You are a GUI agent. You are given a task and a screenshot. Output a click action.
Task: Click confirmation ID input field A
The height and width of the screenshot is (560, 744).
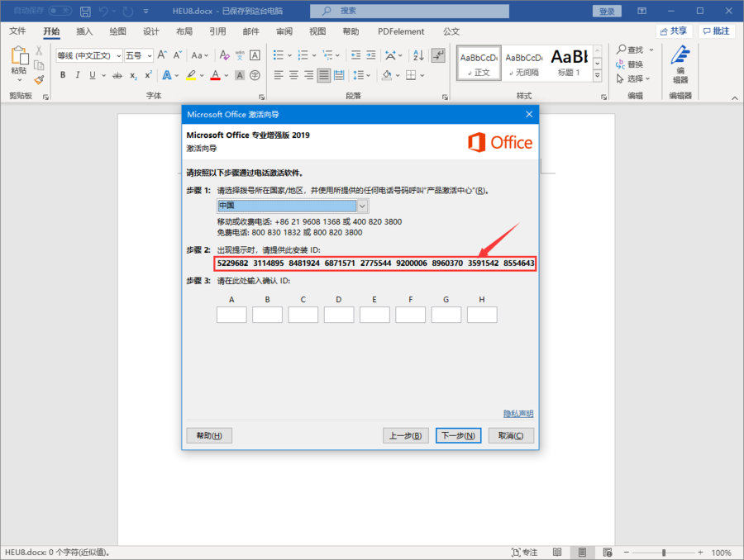pos(231,315)
